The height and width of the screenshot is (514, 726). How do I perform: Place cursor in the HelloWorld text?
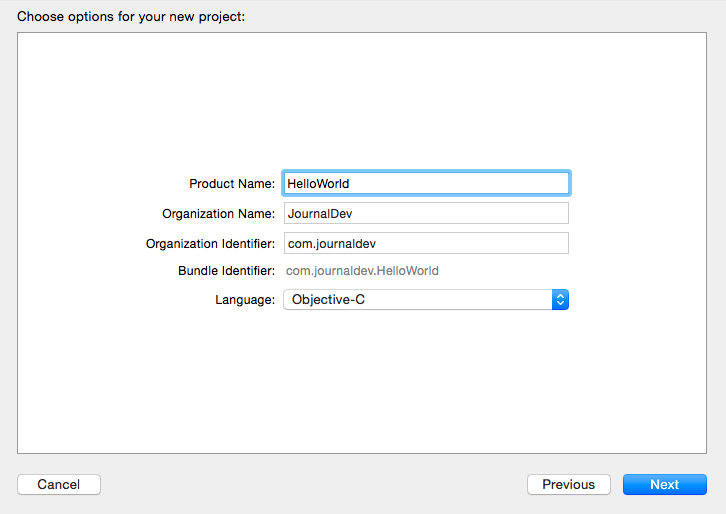(x=318, y=184)
